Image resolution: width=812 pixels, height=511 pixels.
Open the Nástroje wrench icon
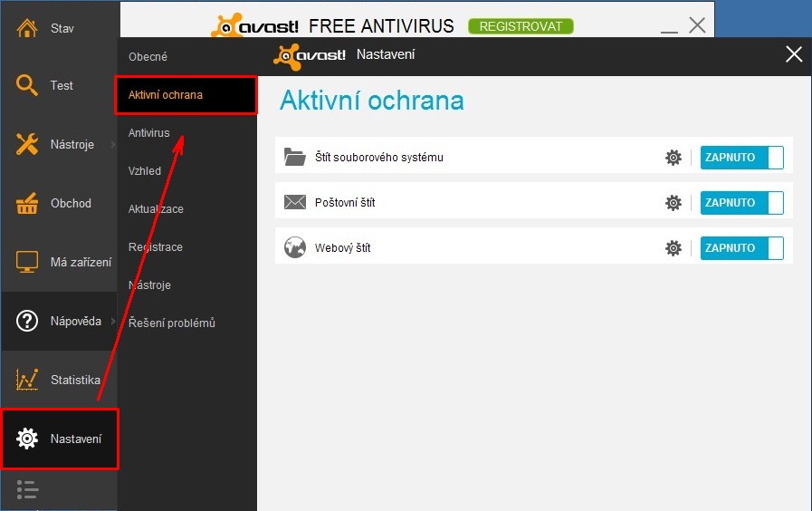coord(27,144)
